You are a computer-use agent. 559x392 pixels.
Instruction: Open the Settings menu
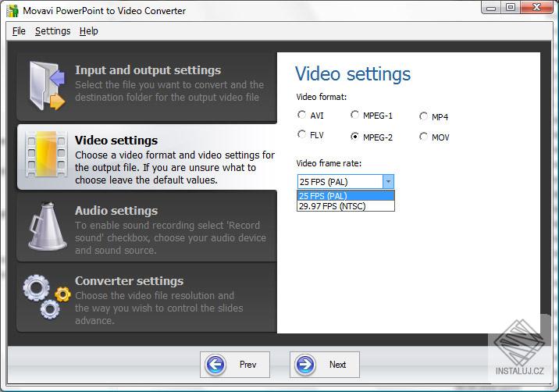[53, 31]
